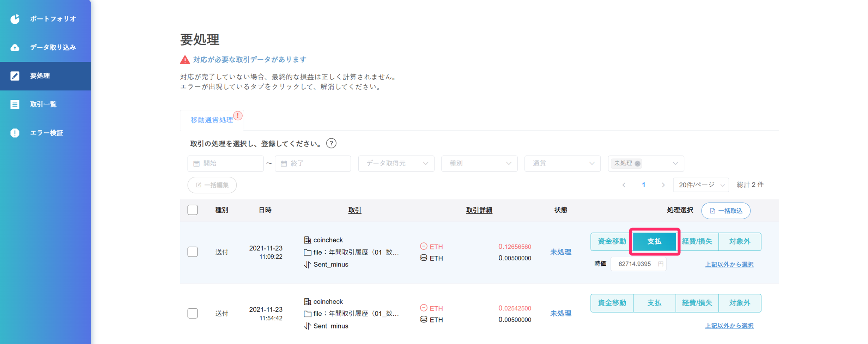
Task: Navigate to エラー検証 menu item
Action: [45, 133]
